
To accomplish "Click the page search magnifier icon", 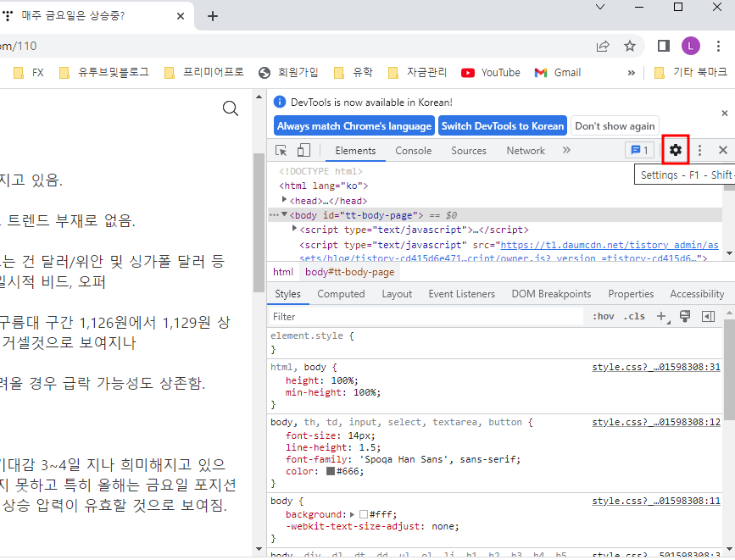I will click(x=230, y=108).
